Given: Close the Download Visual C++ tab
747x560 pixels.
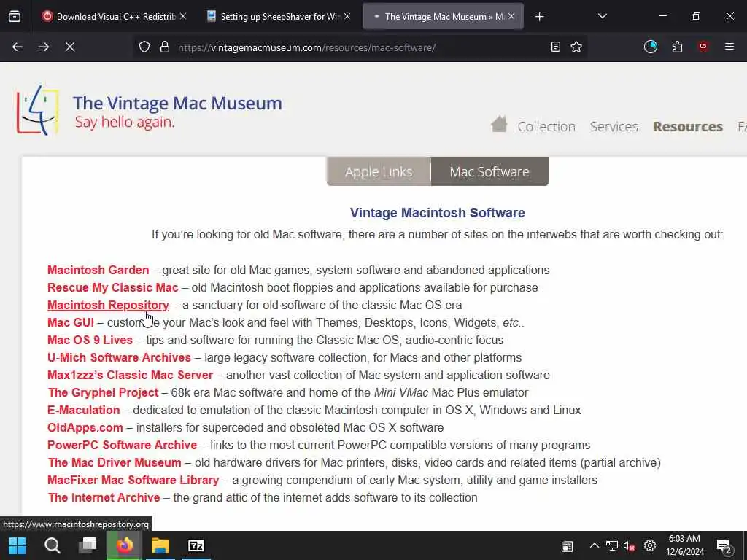Looking at the screenshot, I should 183,16.
